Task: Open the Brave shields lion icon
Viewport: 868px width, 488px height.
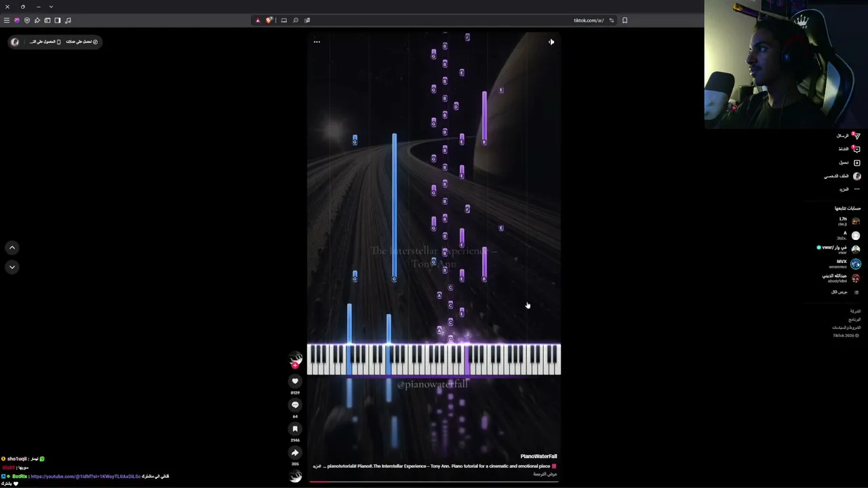Action: [269, 20]
